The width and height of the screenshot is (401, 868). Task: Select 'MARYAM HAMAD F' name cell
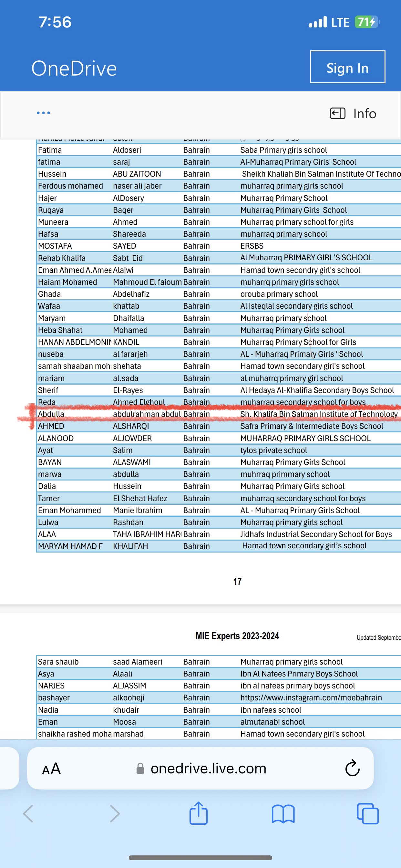point(70,546)
